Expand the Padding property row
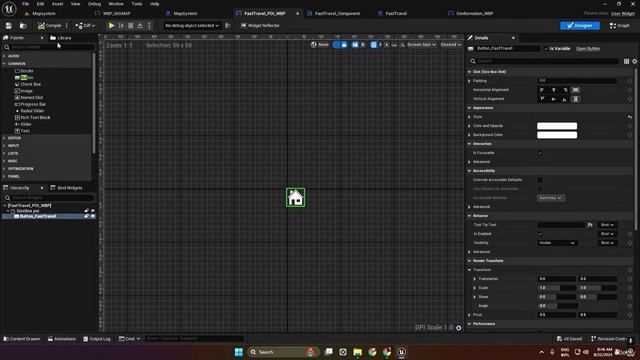This screenshot has height=360, width=640. pyautogui.click(x=469, y=81)
